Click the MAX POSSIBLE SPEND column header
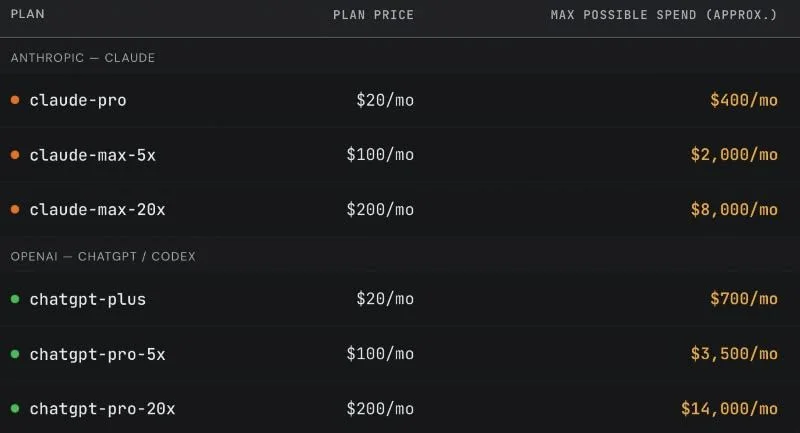The image size is (800, 433). pos(664,15)
